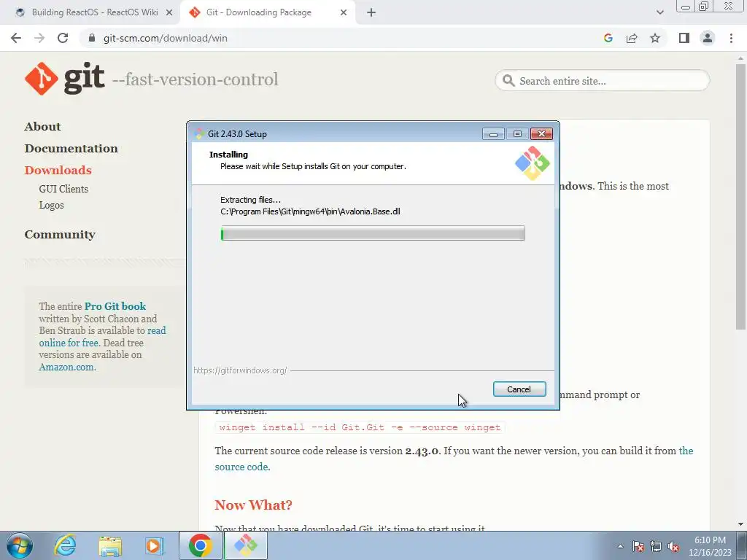
Task: Cancel the Git setup installation
Action: [519, 389]
